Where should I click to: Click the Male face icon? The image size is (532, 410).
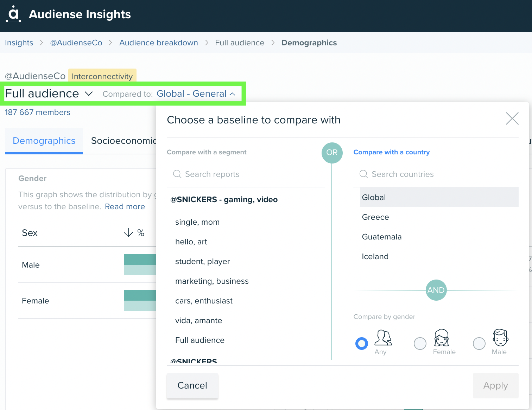(500, 338)
